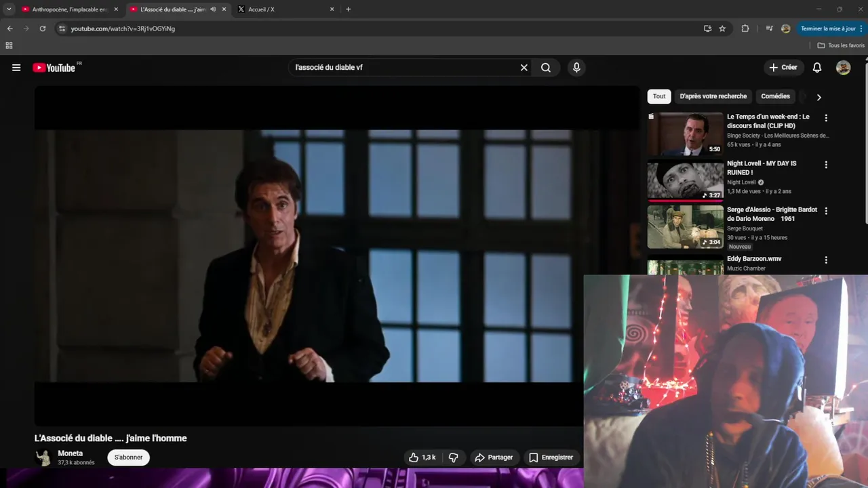Open the Night Lovell MY DAY IS RUINED thumbnail

tap(685, 181)
